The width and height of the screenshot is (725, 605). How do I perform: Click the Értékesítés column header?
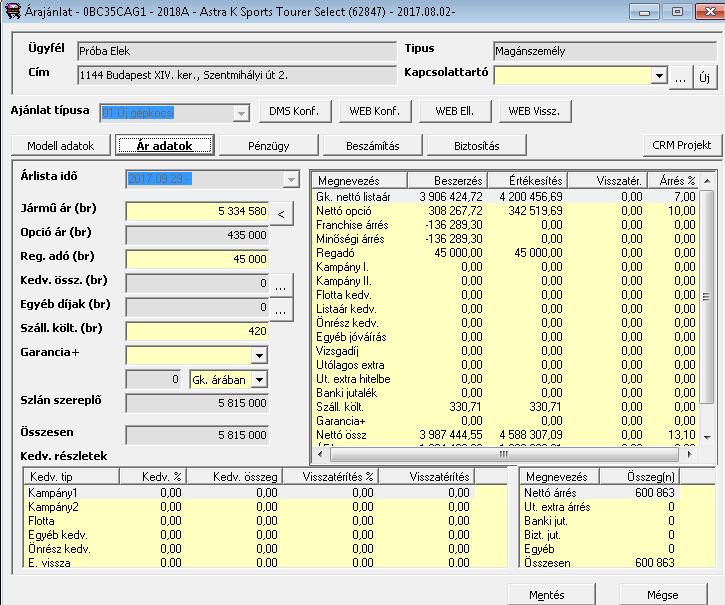(x=528, y=180)
